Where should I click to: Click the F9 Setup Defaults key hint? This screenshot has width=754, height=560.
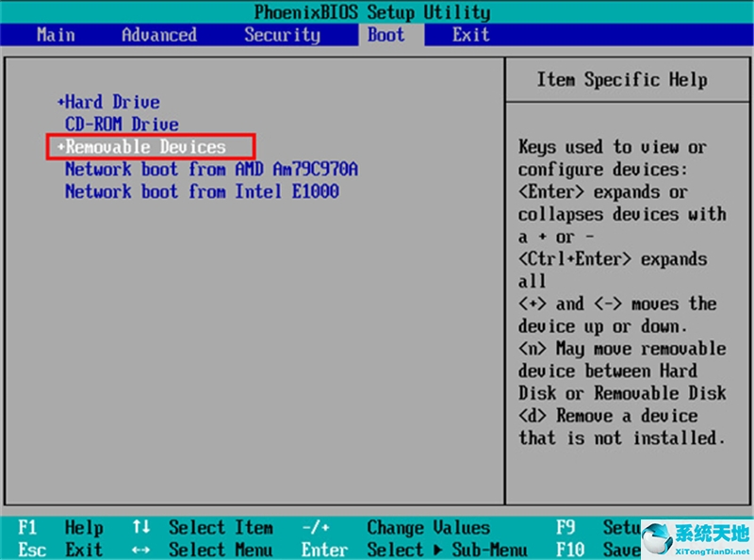click(598, 528)
